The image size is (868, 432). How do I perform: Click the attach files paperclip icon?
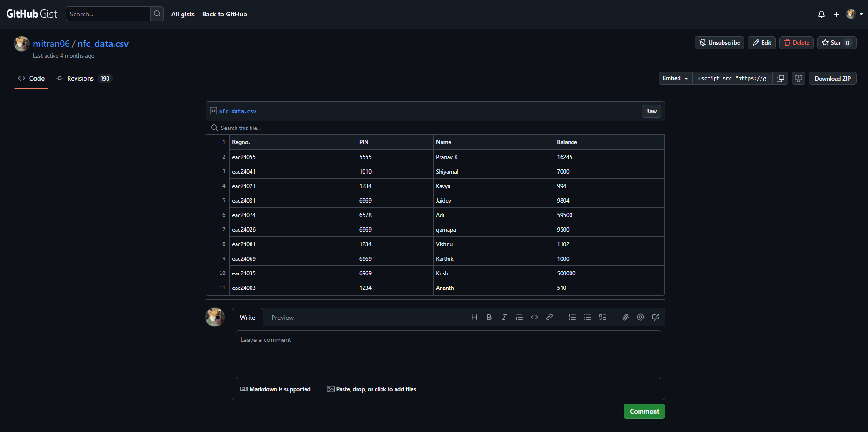[x=625, y=318]
